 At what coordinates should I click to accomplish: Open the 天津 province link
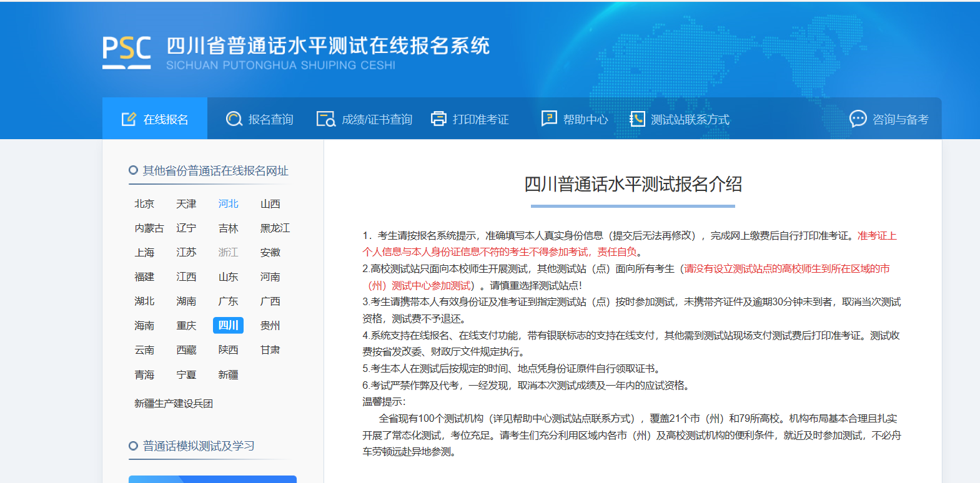click(186, 204)
